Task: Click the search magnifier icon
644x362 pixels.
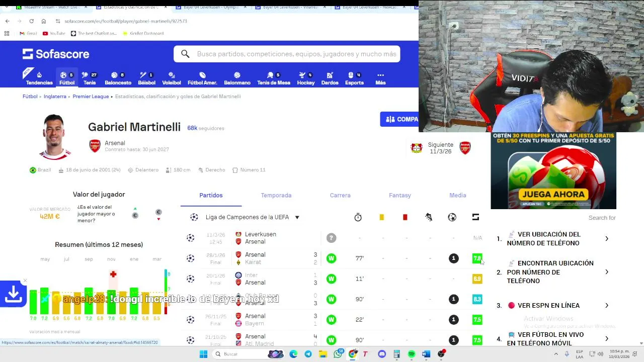Action: (x=185, y=54)
